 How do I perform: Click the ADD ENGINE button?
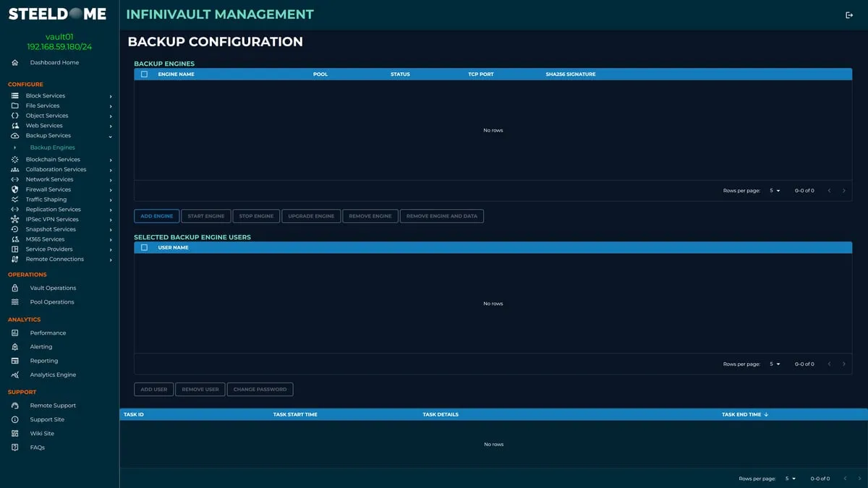[x=156, y=215]
